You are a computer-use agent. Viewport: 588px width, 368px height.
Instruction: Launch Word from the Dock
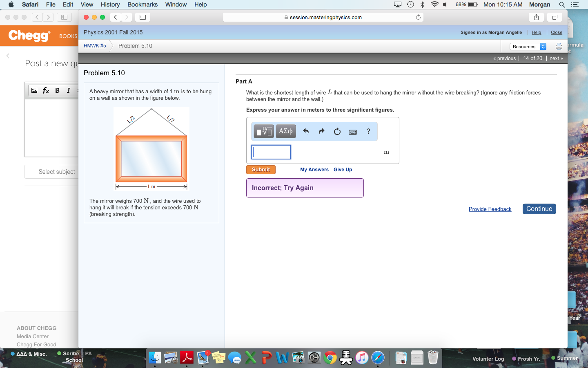tap(282, 358)
